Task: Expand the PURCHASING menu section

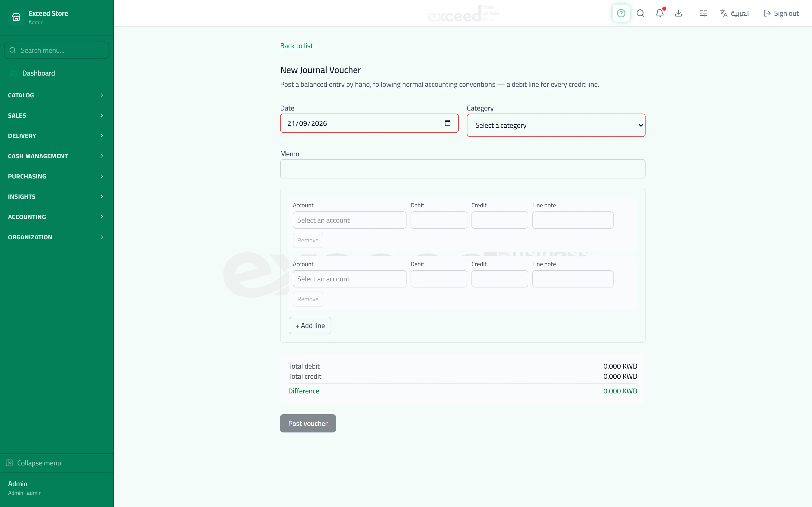Action: tap(56, 176)
